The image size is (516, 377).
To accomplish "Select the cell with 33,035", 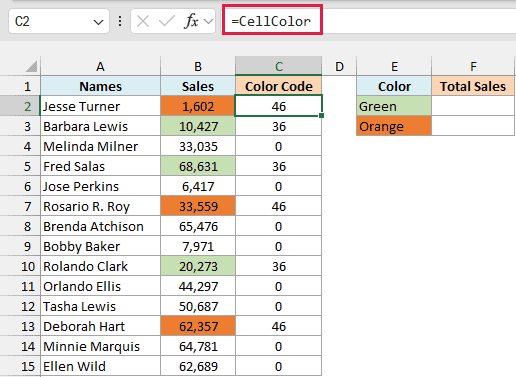I will coord(198,146).
